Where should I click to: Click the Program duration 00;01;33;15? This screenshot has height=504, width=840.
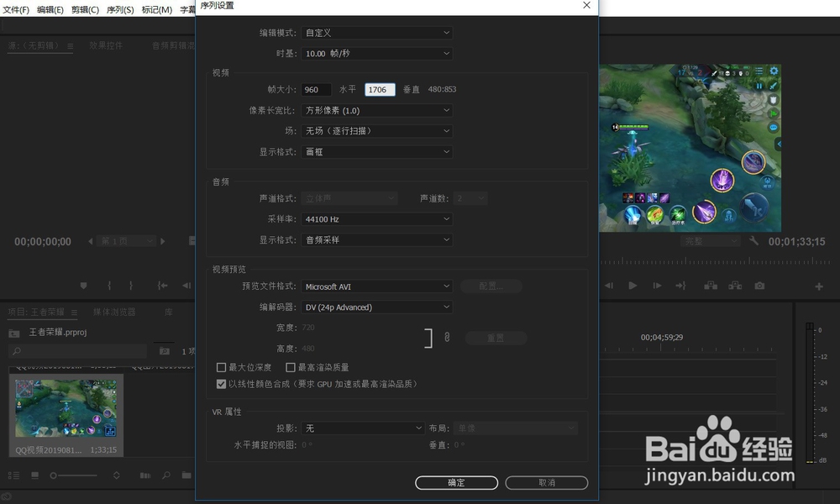tap(796, 242)
